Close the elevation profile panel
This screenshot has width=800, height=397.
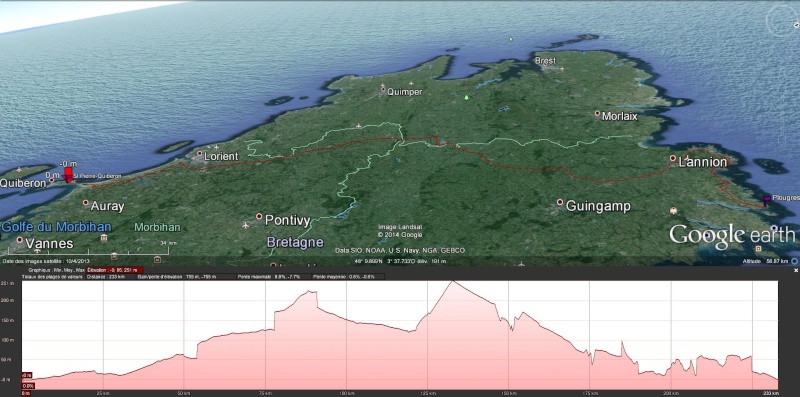[x=795, y=270]
